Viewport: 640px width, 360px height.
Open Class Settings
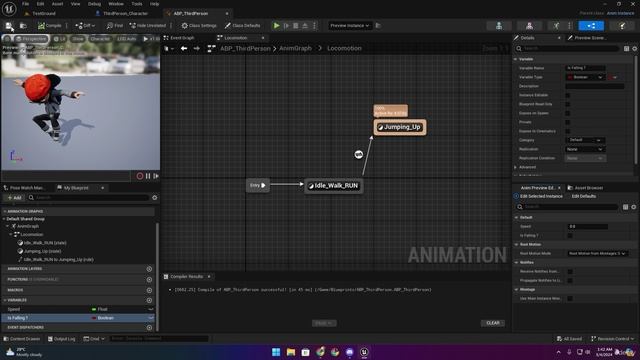coord(199,26)
